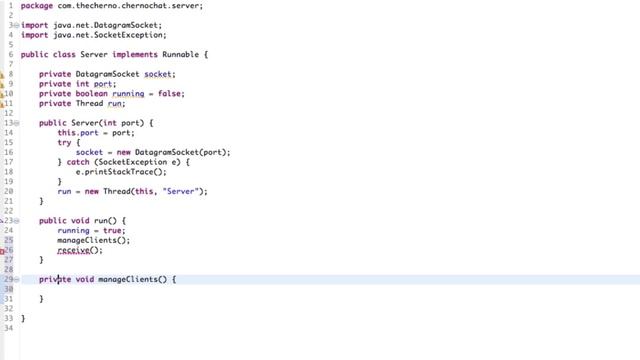Click the e.printStackTrace() call
The image size is (640, 360).
pos(119,172)
